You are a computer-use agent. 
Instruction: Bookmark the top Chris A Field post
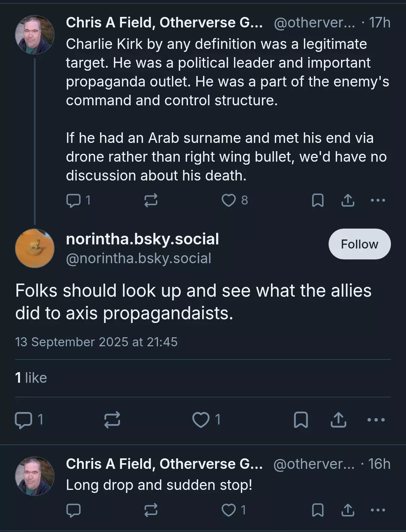(318, 200)
